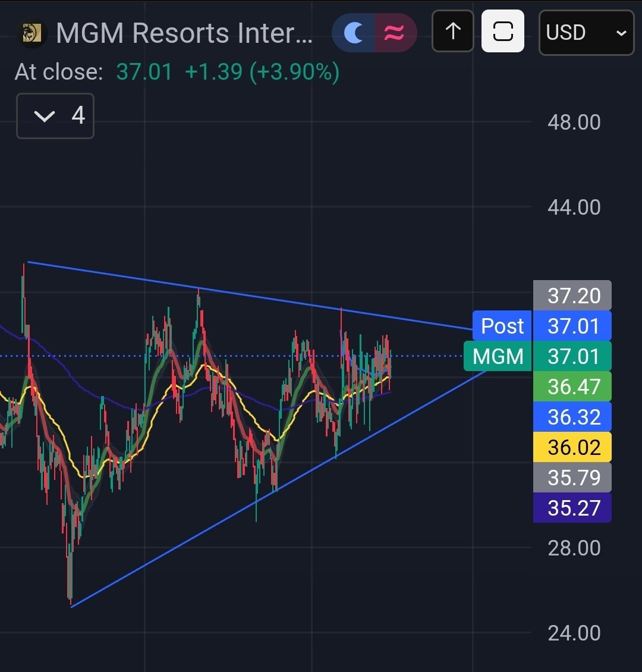Click the Post price label tag
Viewport: 642px width, 672px height.
502,326
